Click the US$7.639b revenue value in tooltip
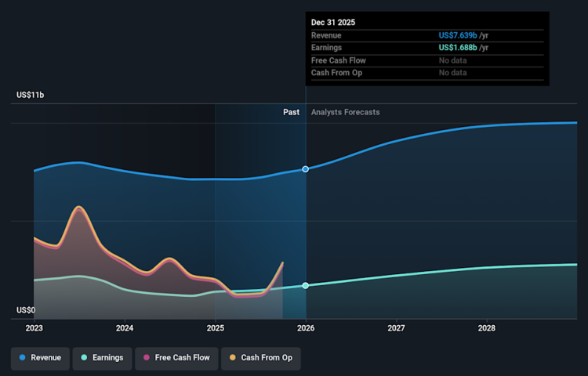This screenshot has width=588, height=376. pyautogui.click(x=463, y=35)
